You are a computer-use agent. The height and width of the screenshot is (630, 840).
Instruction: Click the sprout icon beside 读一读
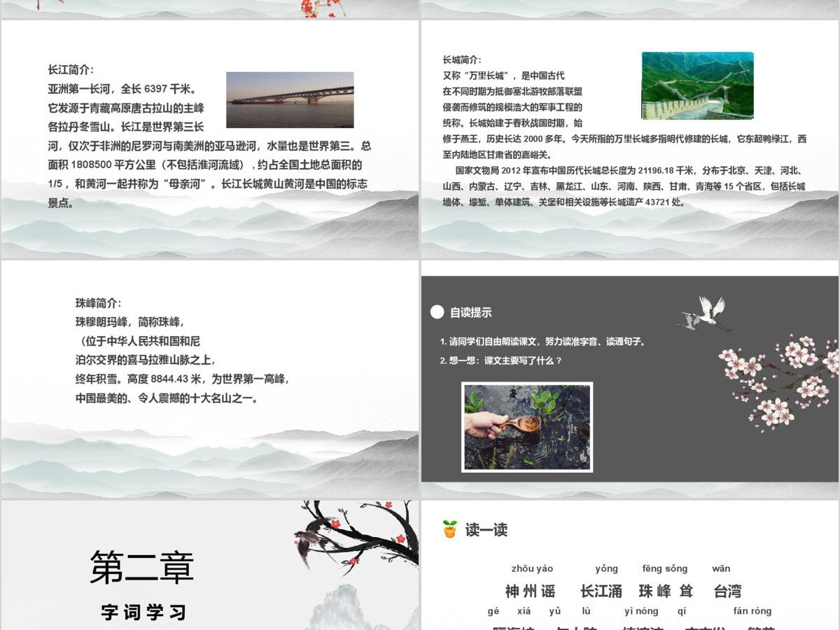tap(449, 529)
